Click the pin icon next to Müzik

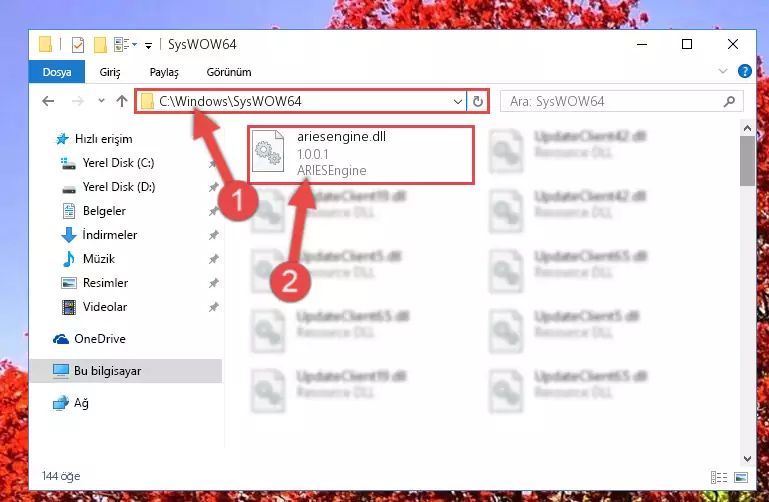click(213, 259)
